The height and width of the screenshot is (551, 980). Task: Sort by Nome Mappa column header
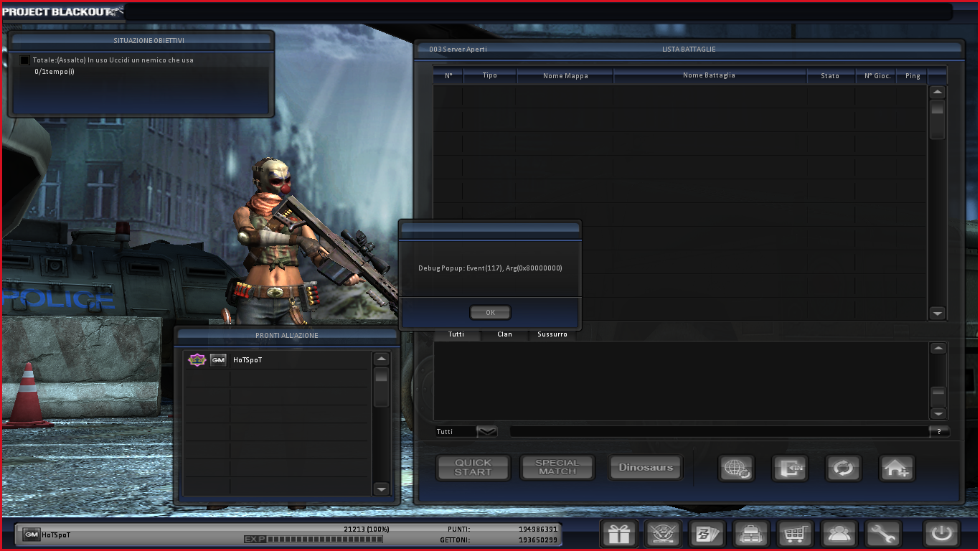click(565, 75)
